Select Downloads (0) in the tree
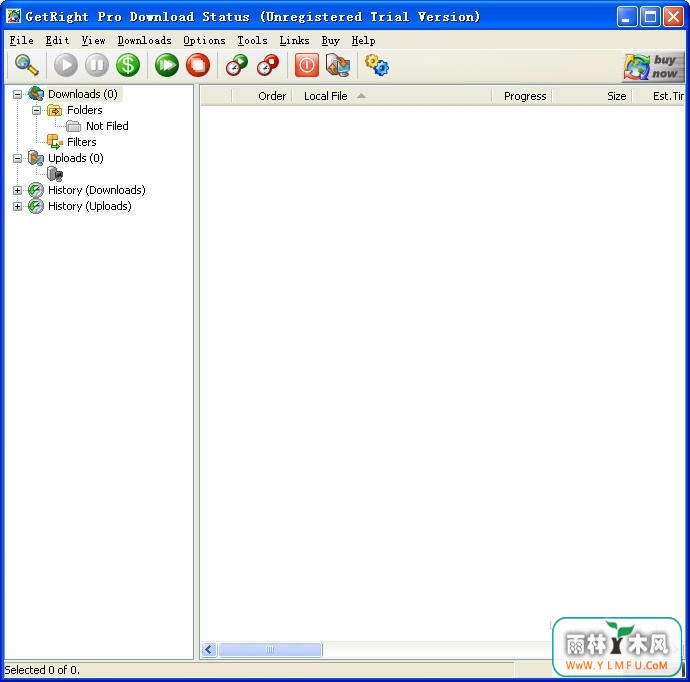The height and width of the screenshot is (682, 690). [x=83, y=94]
